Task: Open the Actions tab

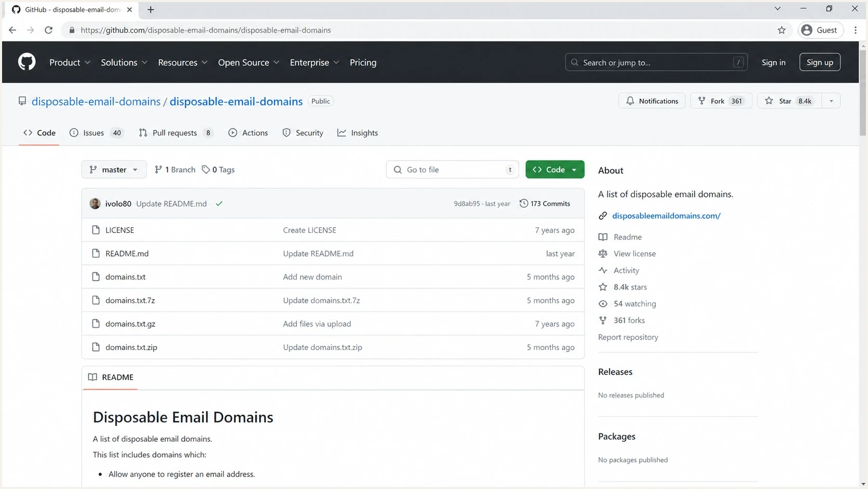Action: pyautogui.click(x=248, y=133)
